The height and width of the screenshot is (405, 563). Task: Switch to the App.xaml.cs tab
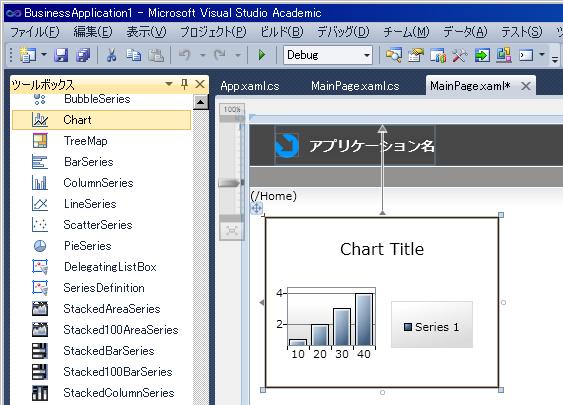click(250, 86)
